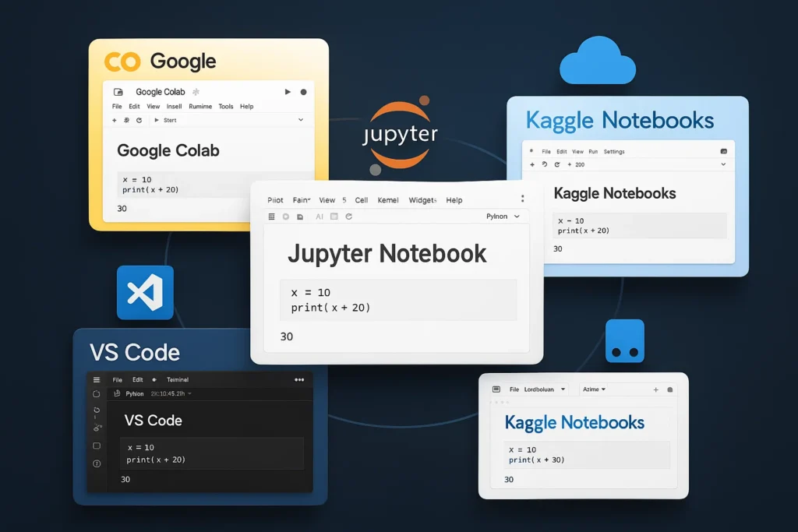The image size is (798, 532).
Task: Click the orange CO Colab logo
Action: point(122,62)
